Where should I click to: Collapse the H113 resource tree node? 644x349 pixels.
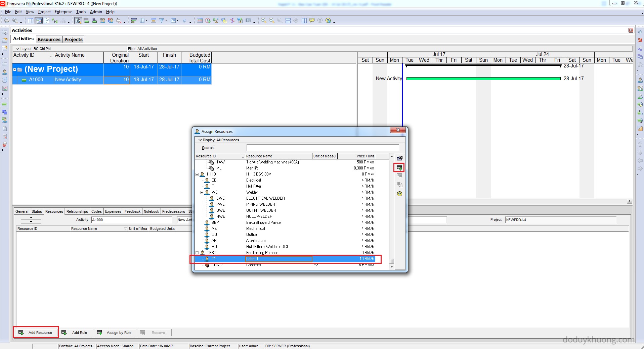coord(197,174)
